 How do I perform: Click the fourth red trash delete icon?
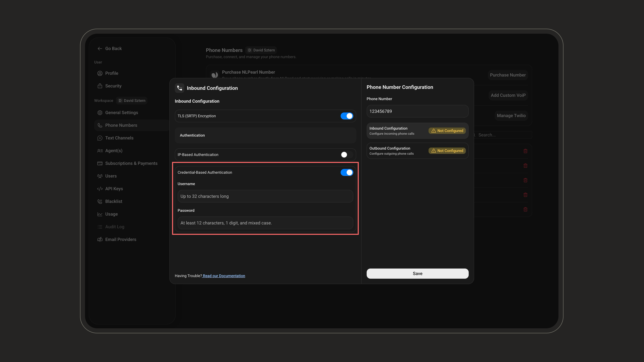[526, 195]
